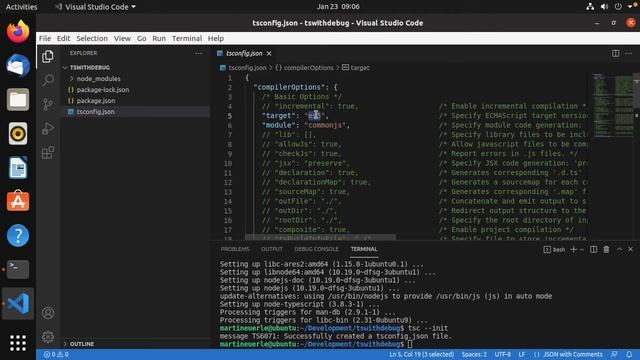Open Go to Line from Ln 5 Col status

point(421,354)
